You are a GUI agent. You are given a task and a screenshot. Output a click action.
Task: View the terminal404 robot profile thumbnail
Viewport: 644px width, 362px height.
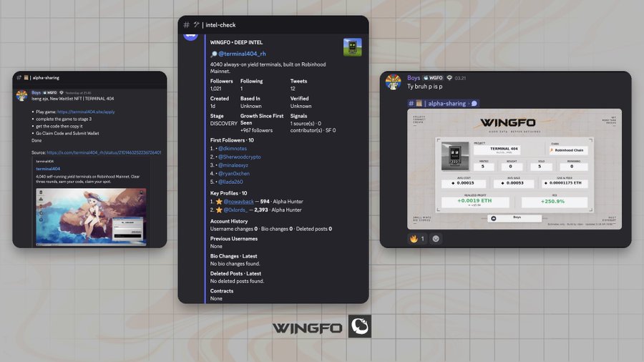click(352, 47)
